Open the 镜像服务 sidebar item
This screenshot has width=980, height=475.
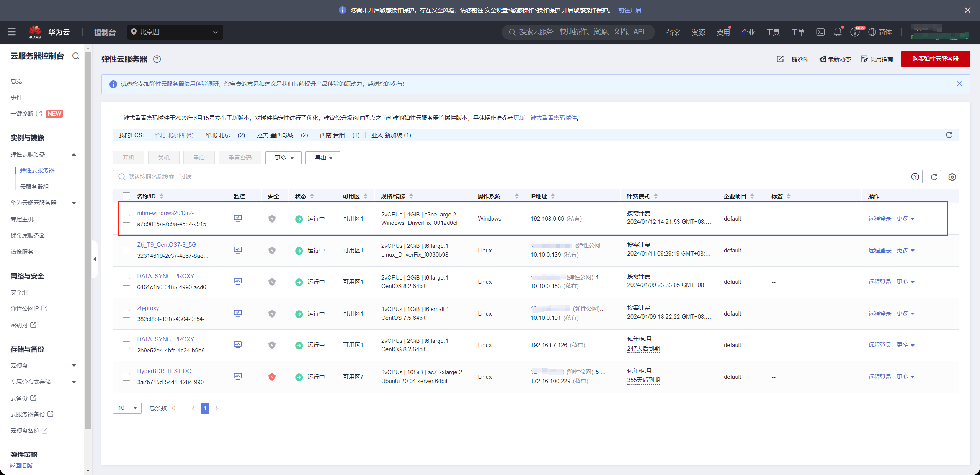tap(22, 252)
